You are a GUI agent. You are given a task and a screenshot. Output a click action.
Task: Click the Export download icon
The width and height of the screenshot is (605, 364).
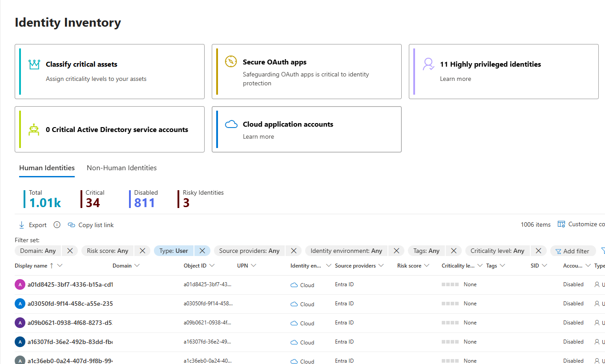[21, 225]
